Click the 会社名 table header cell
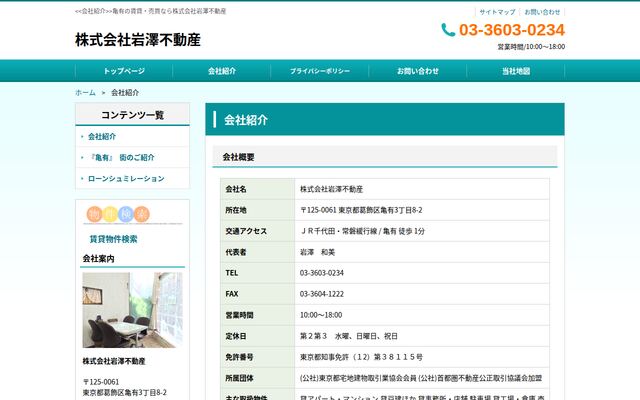The height and width of the screenshot is (400, 640). click(x=258, y=189)
